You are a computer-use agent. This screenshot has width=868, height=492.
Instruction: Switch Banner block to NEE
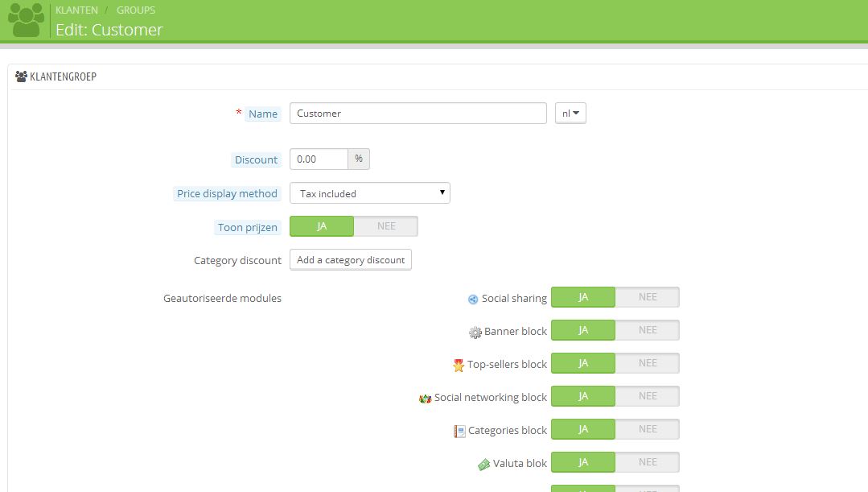tap(647, 330)
